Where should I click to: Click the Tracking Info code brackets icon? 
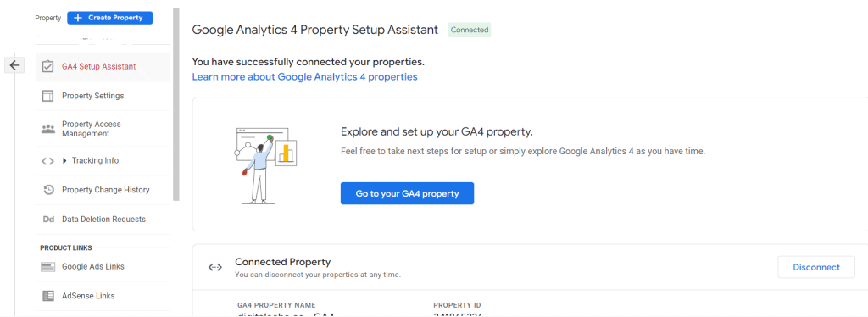pos(47,161)
